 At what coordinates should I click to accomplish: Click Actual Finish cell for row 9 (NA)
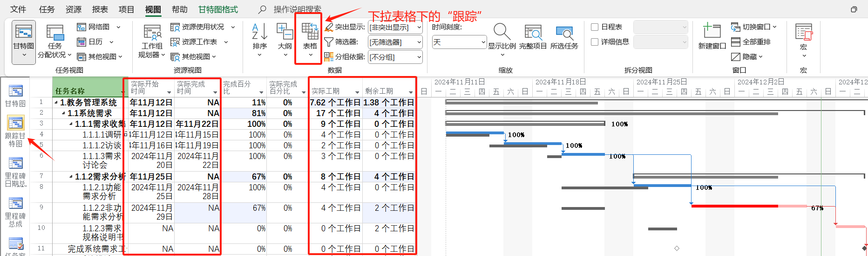click(x=197, y=213)
